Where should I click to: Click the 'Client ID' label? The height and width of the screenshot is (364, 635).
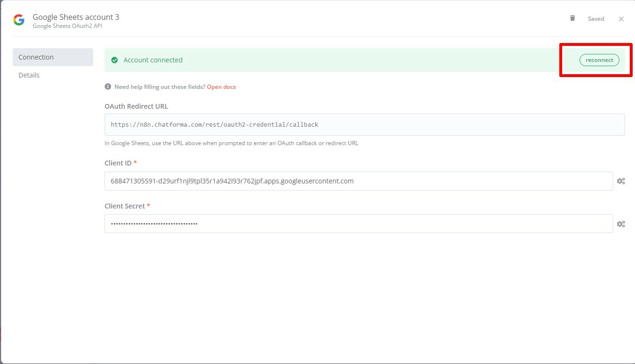point(118,163)
